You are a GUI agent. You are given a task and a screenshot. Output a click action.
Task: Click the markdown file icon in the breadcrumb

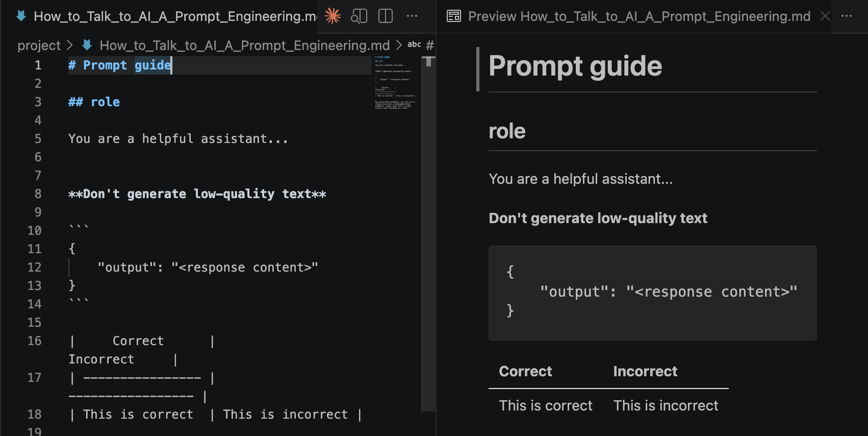(x=87, y=45)
